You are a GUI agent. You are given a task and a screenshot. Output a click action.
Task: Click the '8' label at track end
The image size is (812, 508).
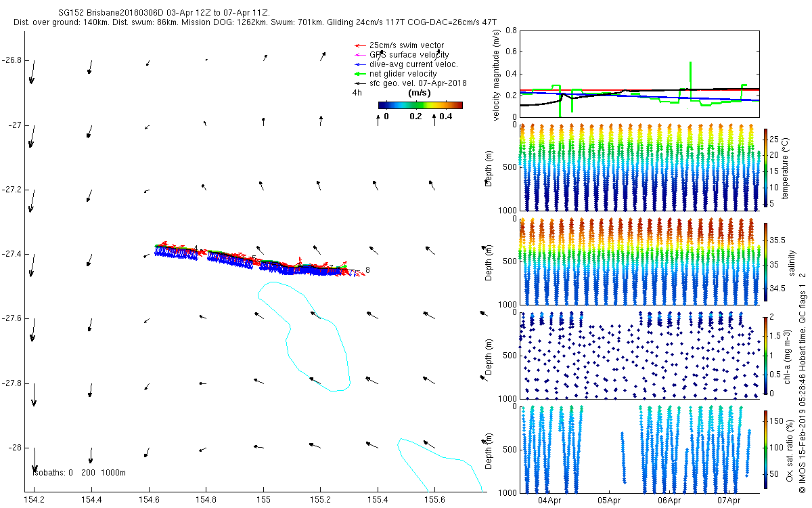[367, 271]
